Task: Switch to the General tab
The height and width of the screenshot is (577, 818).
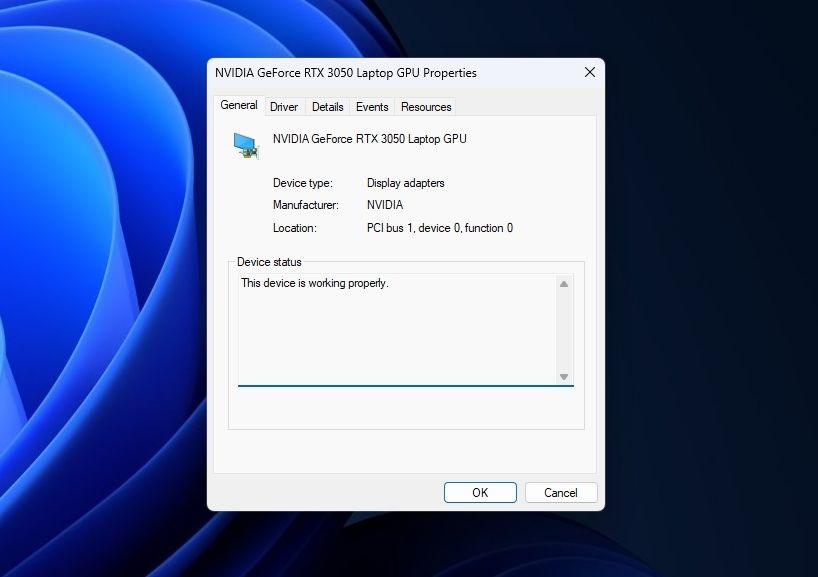Action: 239,105
